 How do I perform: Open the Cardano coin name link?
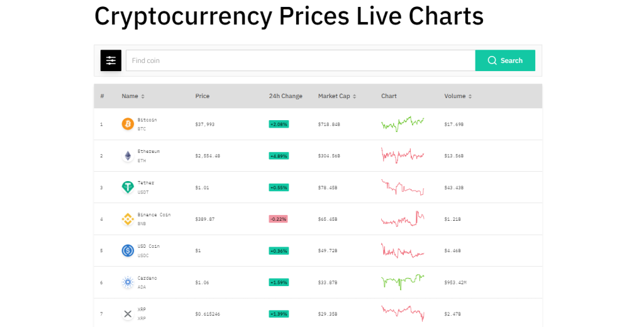[147, 278]
